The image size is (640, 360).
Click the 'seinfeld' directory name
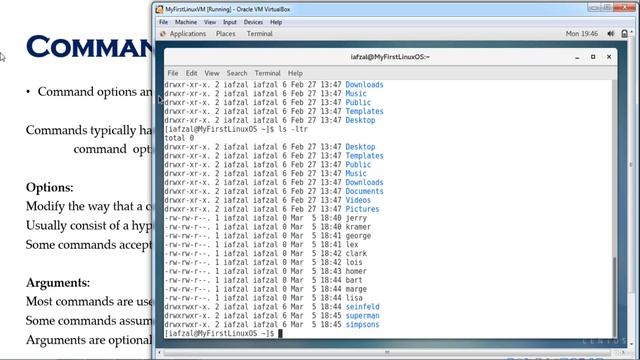pos(362,307)
